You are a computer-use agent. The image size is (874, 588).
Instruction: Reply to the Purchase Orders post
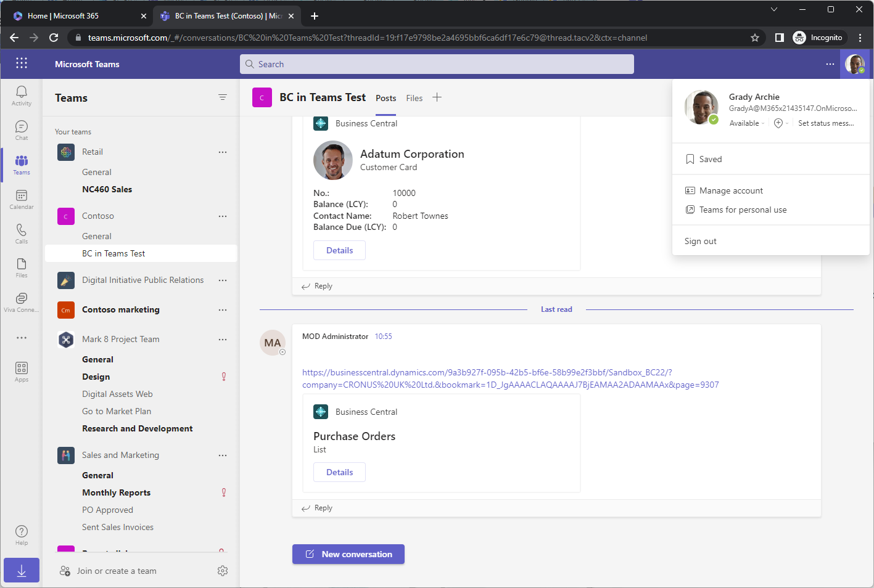317,508
